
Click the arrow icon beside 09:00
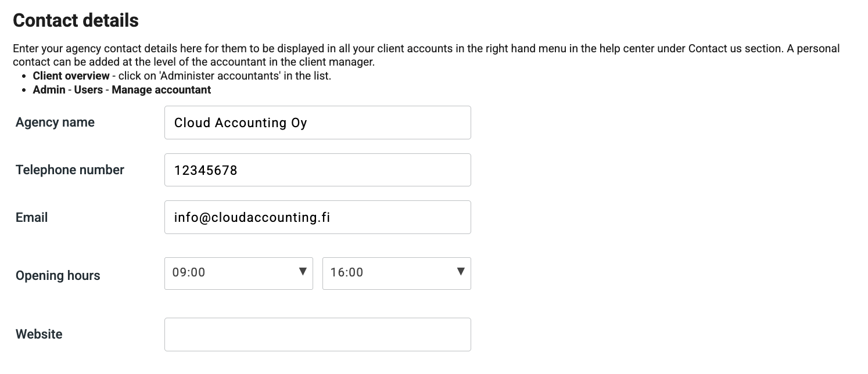[302, 272]
